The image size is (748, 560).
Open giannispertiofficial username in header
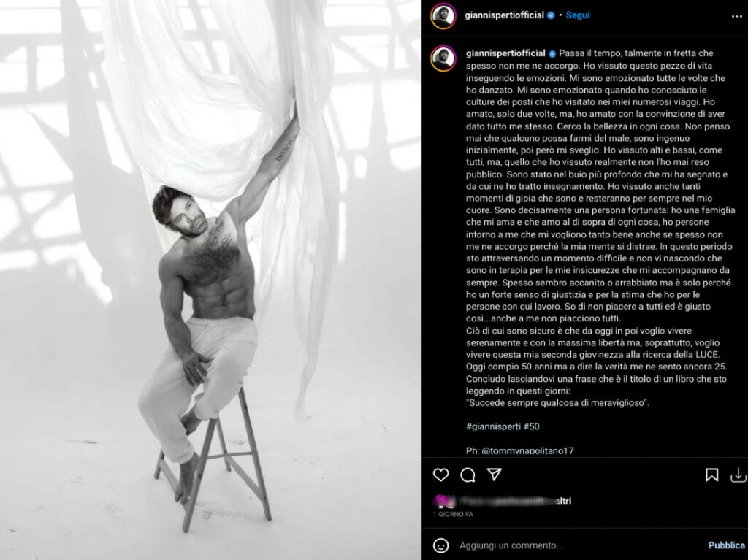coord(504,15)
